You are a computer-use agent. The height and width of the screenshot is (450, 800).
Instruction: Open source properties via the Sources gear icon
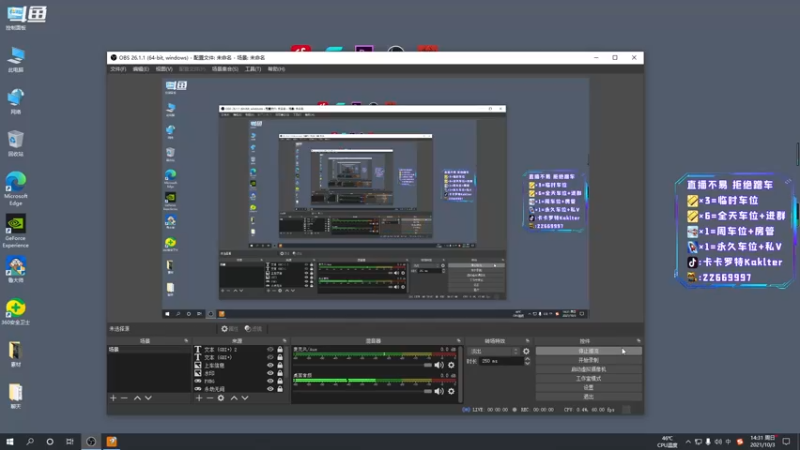point(221,398)
